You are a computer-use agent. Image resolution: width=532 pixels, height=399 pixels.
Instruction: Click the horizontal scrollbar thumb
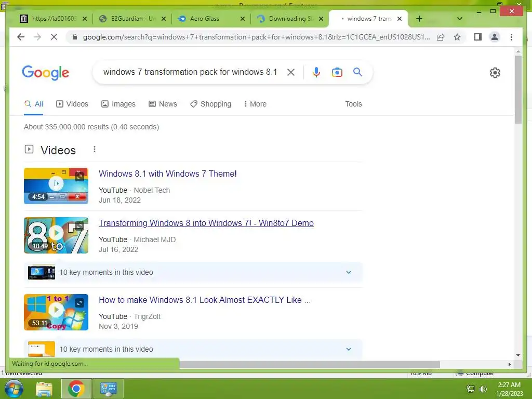tap(310, 364)
